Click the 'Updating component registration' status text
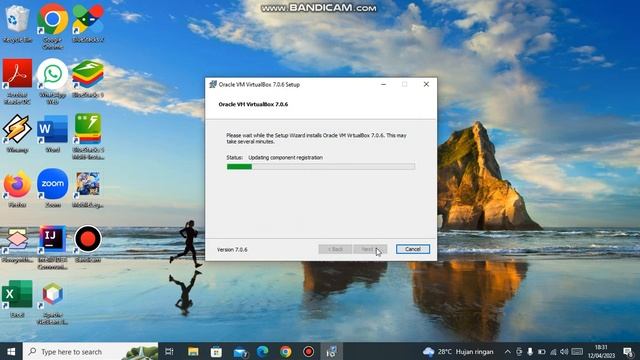Screen dimensions: 640x360 pos(285,158)
